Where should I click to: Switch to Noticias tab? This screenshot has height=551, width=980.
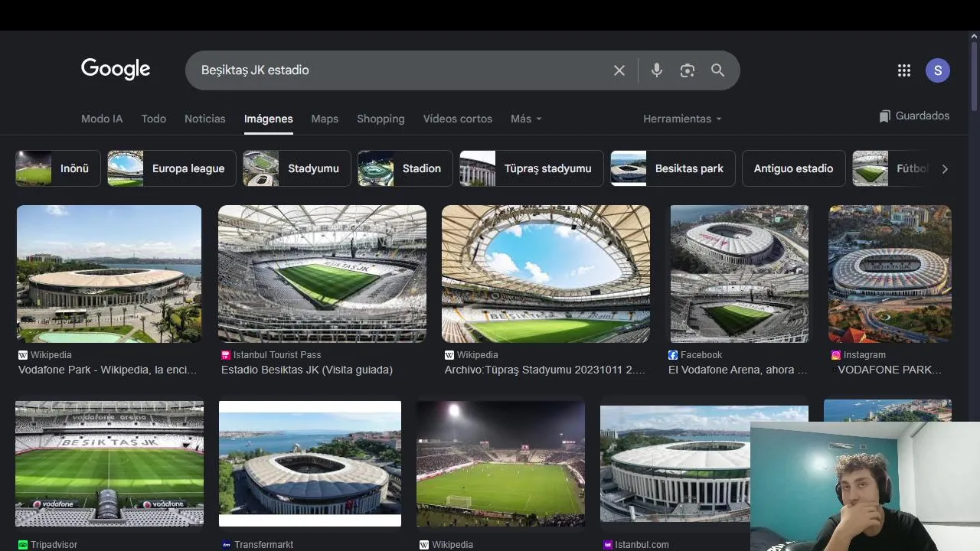pyautogui.click(x=205, y=119)
